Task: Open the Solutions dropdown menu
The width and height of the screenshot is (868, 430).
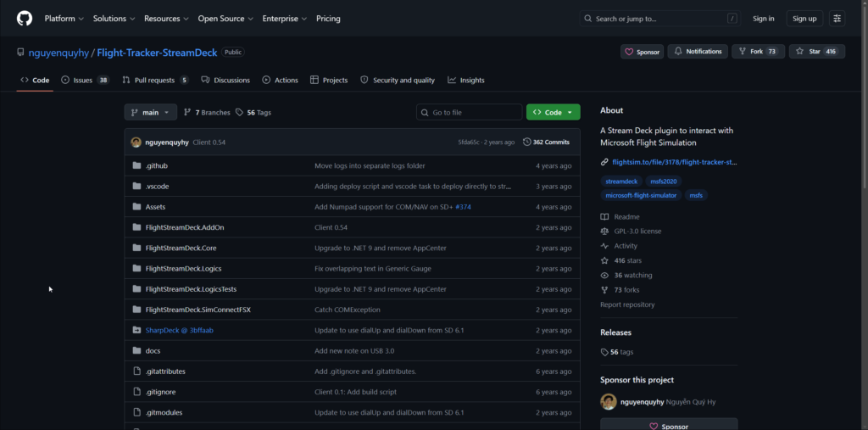Action: (x=114, y=18)
